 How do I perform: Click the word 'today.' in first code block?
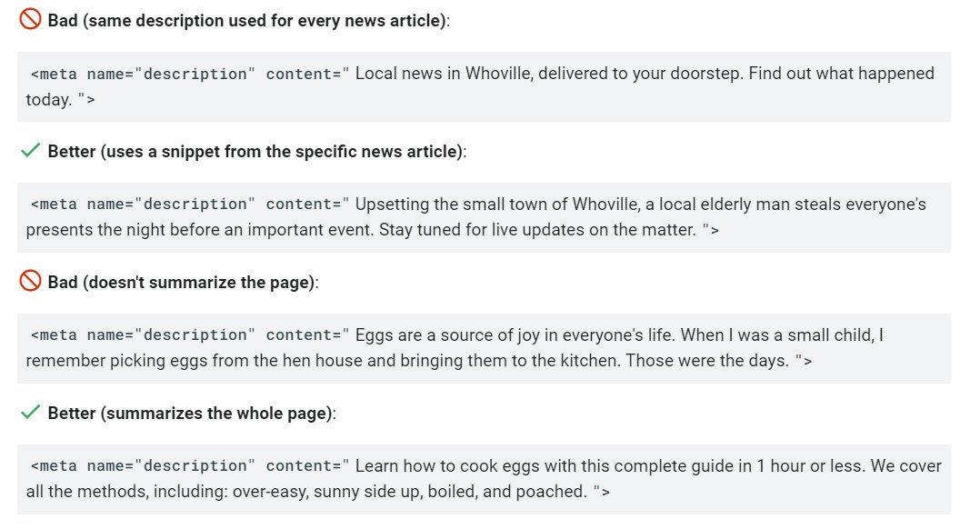tap(49, 100)
